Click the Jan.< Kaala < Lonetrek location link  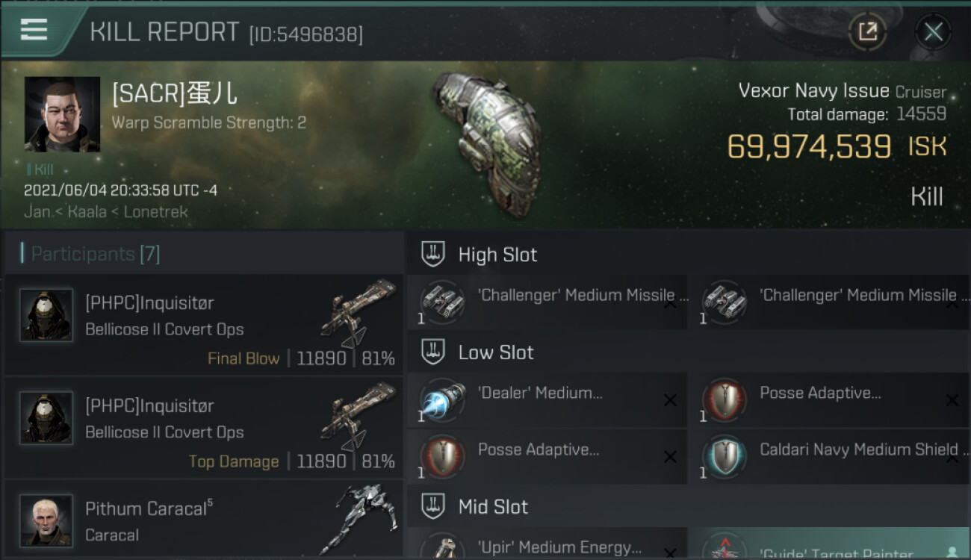[106, 211]
